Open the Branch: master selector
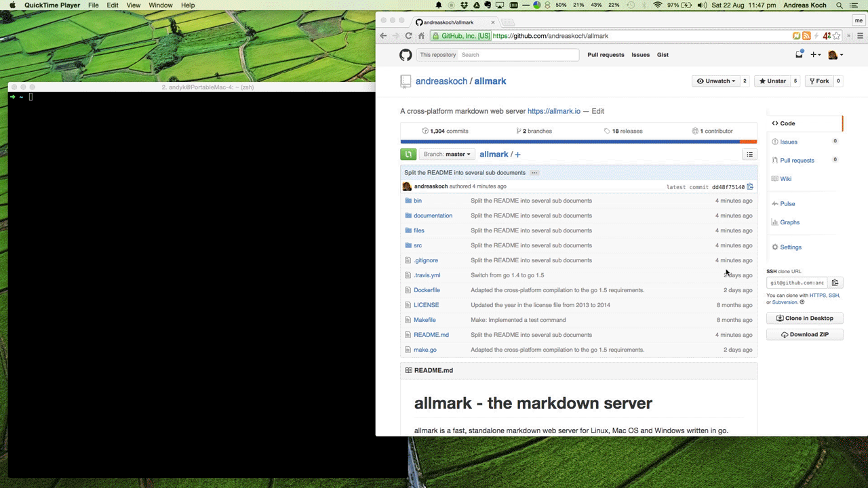 pyautogui.click(x=447, y=155)
